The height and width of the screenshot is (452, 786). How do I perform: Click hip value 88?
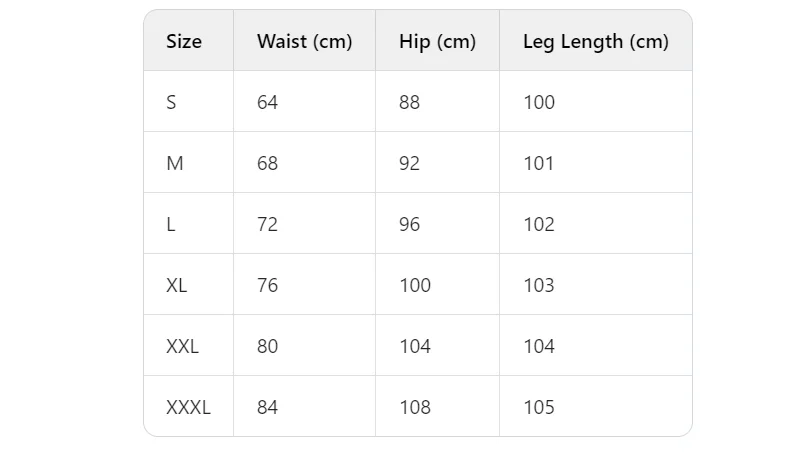pos(409,102)
